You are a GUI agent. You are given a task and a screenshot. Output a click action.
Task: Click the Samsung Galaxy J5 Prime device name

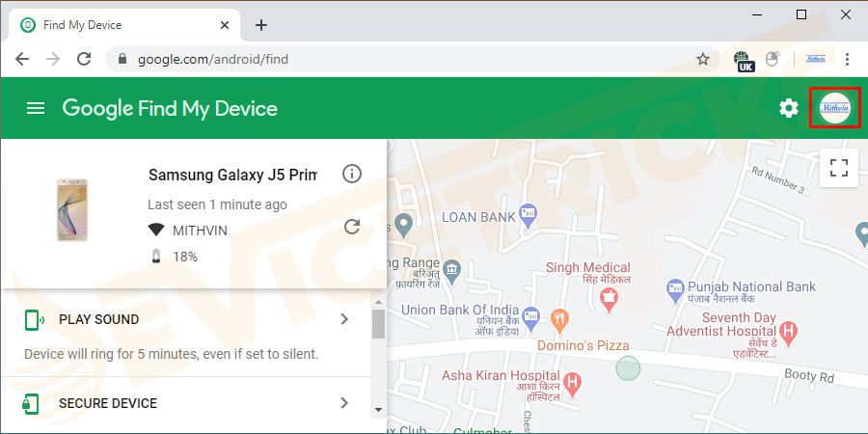tap(233, 175)
